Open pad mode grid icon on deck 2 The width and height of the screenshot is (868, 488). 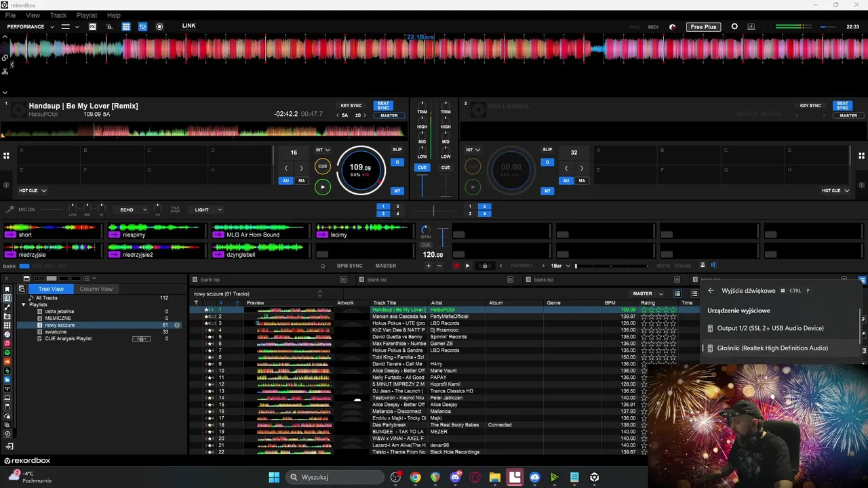coord(861,155)
